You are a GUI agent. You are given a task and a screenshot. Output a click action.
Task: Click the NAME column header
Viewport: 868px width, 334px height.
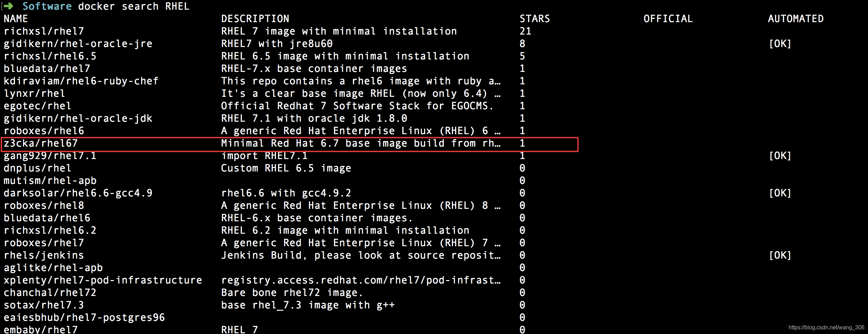[x=16, y=19]
